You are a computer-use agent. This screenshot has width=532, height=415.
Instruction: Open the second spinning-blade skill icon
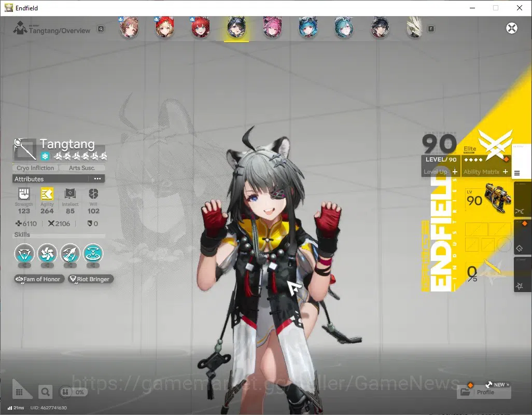pyautogui.click(x=47, y=254)
